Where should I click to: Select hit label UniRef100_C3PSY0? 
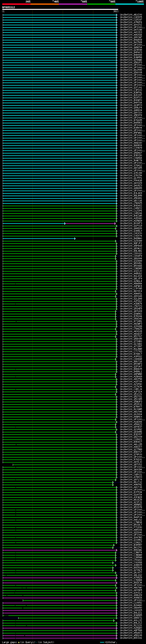tap(131, 90)
